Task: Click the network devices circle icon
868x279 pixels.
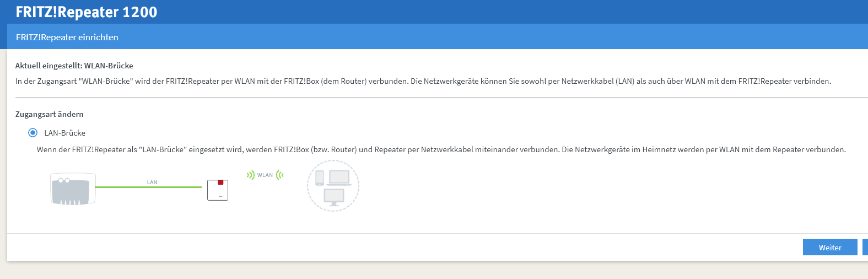Action: [x=333, y=186]
